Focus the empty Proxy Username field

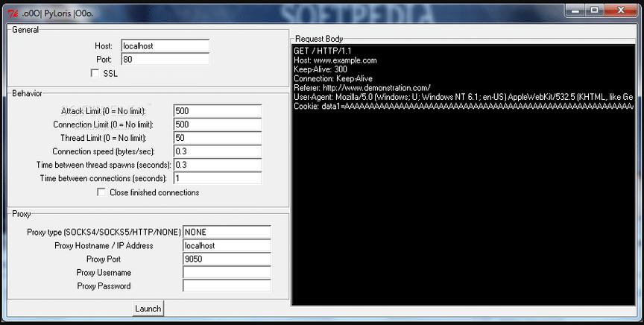(x=227, y=272)
